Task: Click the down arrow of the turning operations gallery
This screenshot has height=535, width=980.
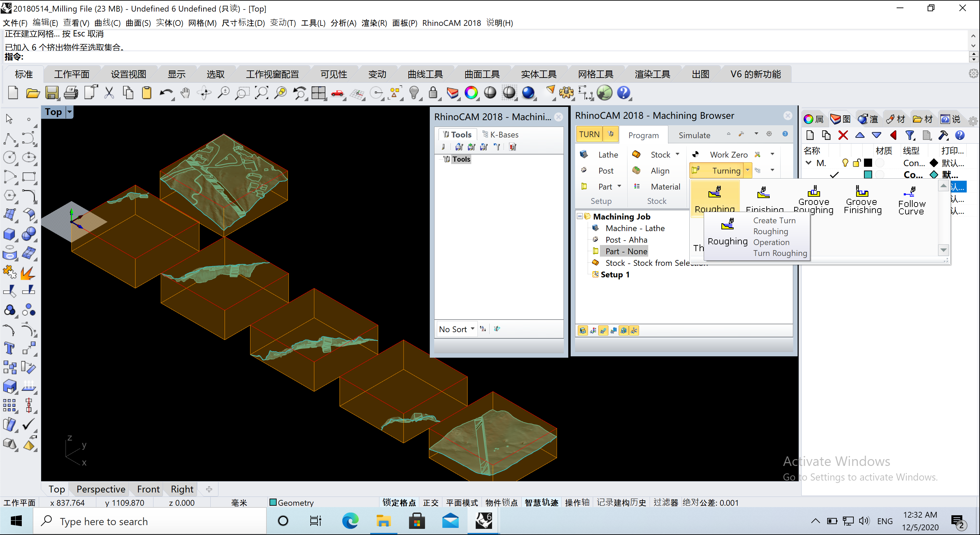Action: (943, 250)
